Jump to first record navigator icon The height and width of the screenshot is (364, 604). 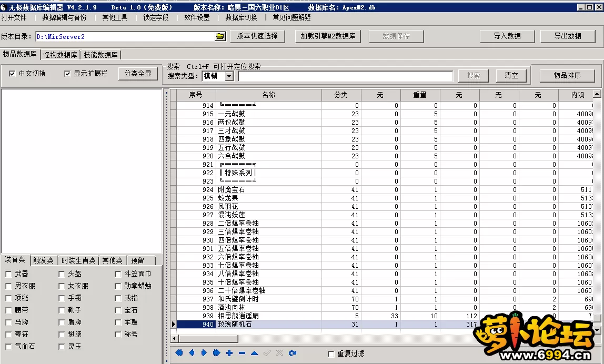point(179,353)
